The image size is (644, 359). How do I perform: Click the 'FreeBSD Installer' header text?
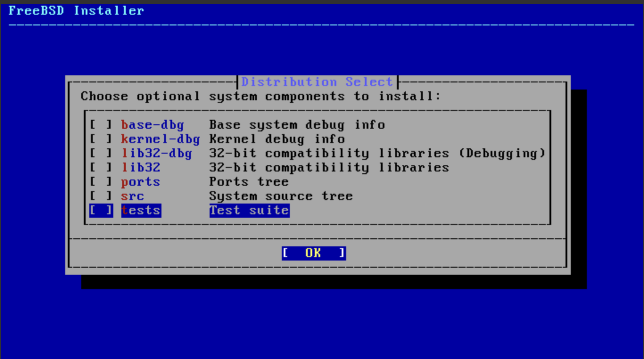76,10
